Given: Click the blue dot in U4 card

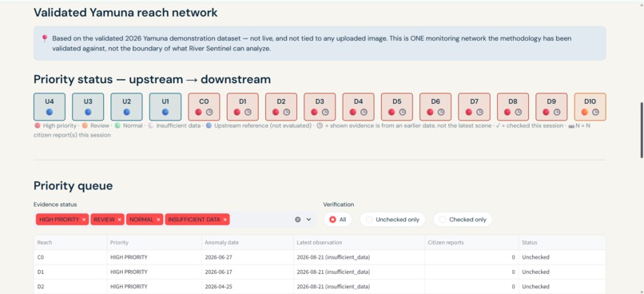Looking at the screenshot, I should point(50,112).
